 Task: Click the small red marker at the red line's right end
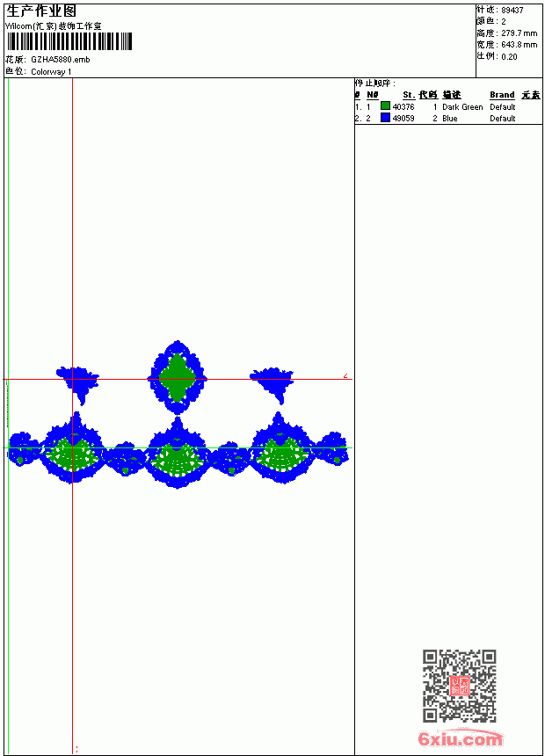(345, 375)
